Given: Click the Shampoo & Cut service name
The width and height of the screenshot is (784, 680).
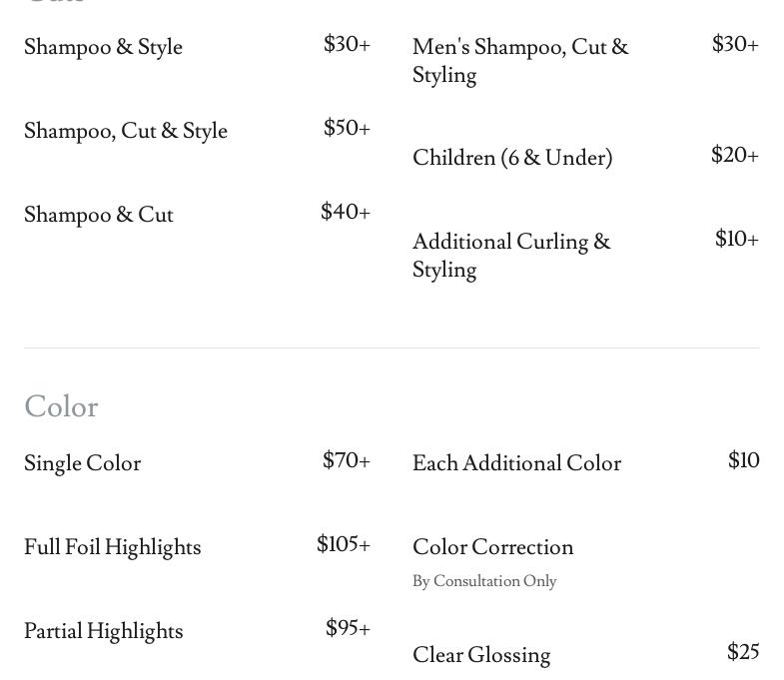Looking at the screenshot, I should 99,215.
